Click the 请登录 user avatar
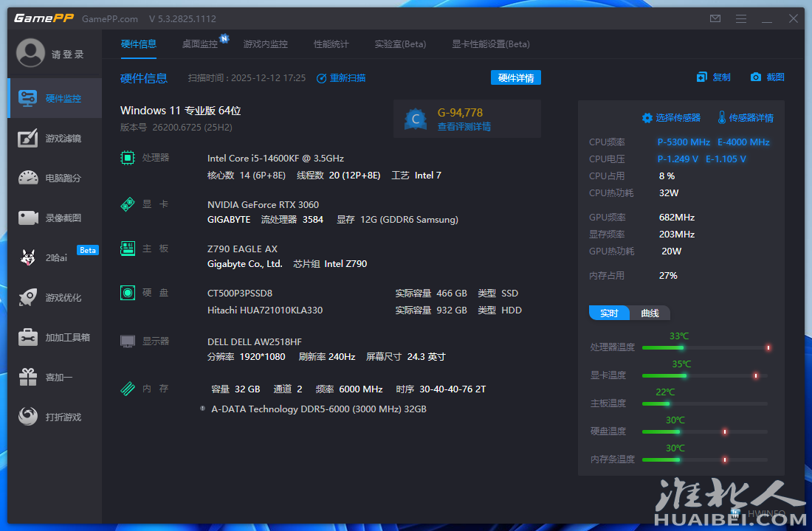The width and height of the screenshot is (812, 531). point(31,53)
